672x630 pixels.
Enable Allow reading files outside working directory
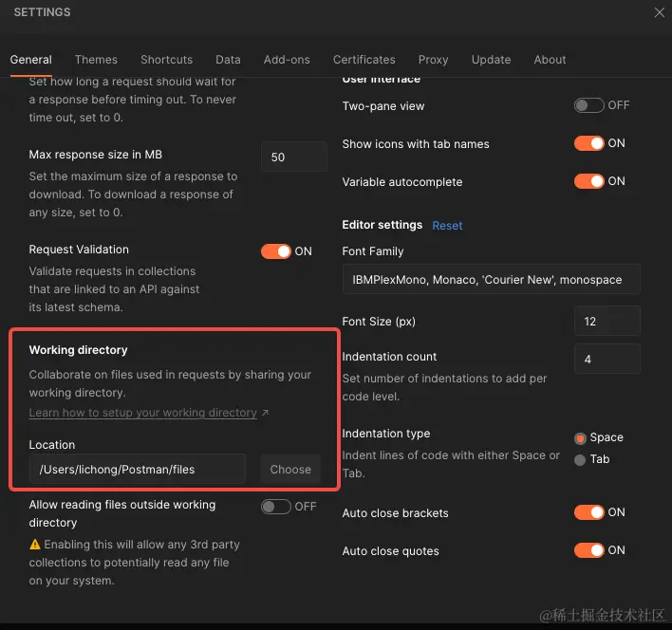coord(275,507)
